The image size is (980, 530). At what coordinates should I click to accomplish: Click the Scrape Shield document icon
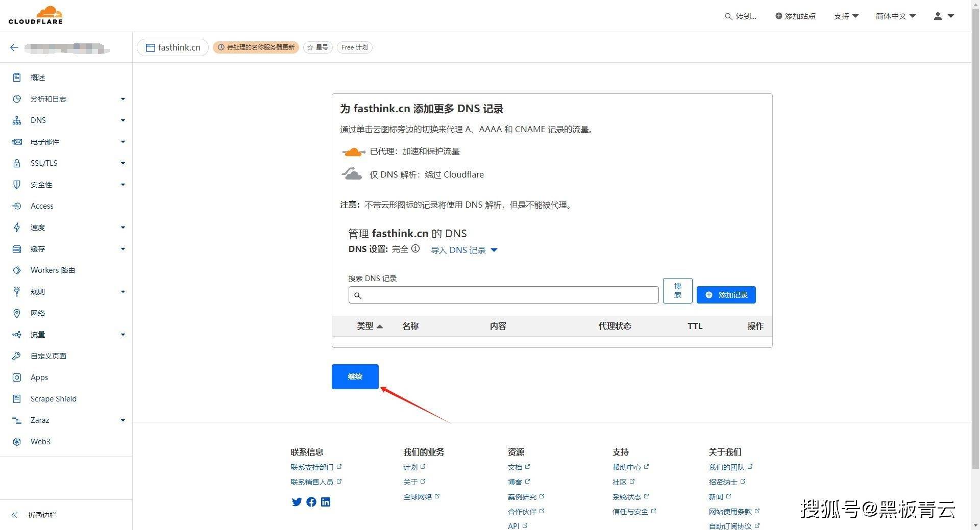[x=17, y=399]
